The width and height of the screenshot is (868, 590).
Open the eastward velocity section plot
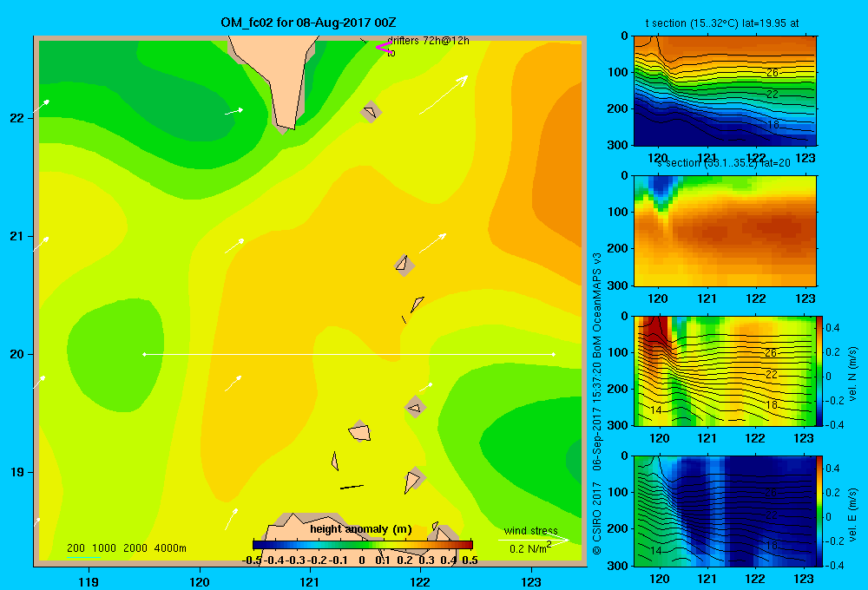[x=725, y=511]
